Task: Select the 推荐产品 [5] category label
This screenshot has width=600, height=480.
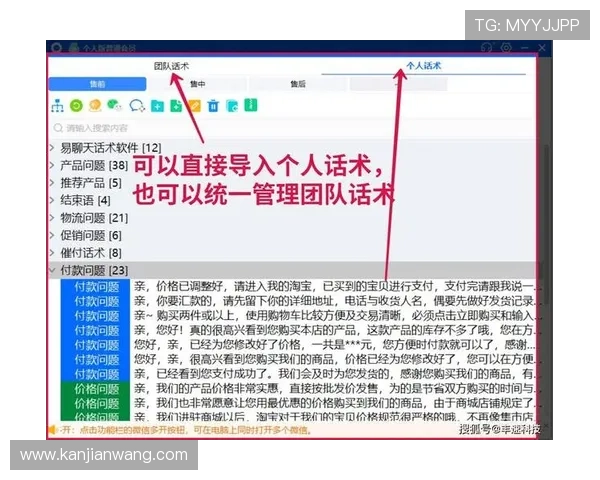Action: (91, 183)
